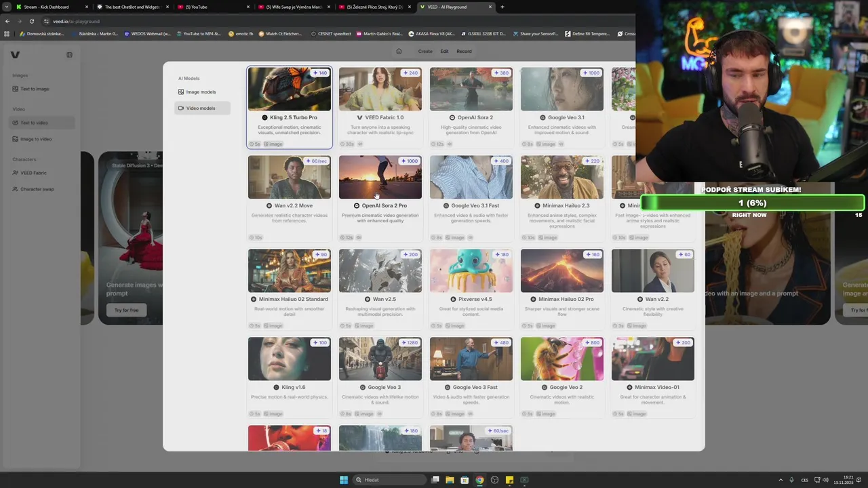868x488 pixels.
Task: Open the Windows Start menu
Action: (x=344, y=480)
